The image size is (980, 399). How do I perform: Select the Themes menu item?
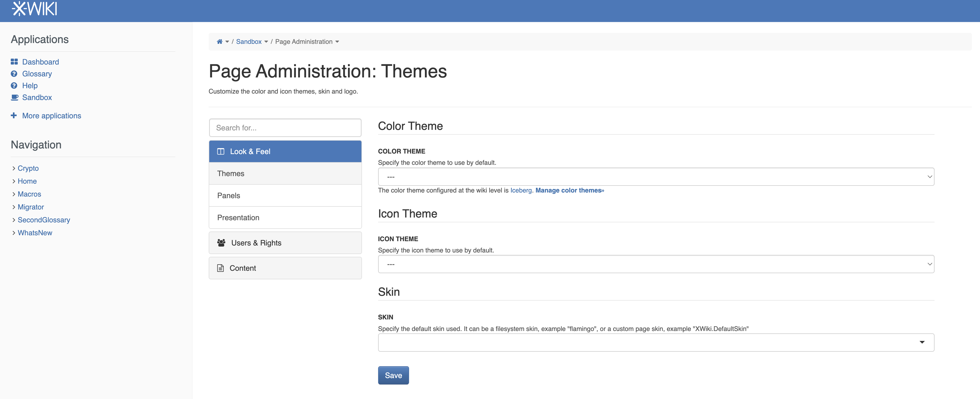click(285, 173)
